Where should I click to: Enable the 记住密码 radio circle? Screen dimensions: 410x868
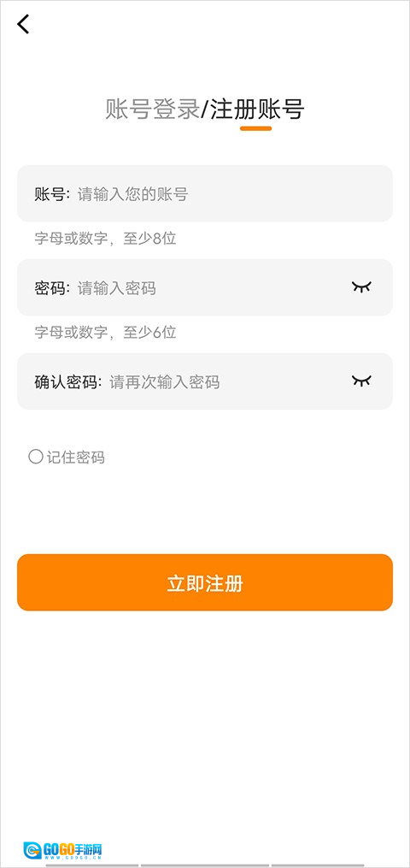coord(35,457)
